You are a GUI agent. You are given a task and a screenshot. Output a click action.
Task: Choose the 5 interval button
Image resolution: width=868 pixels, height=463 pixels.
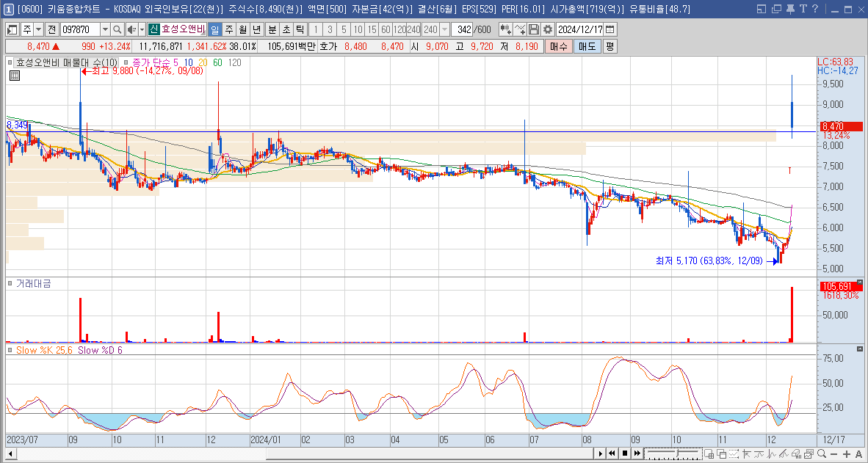(x=344, y=29)
